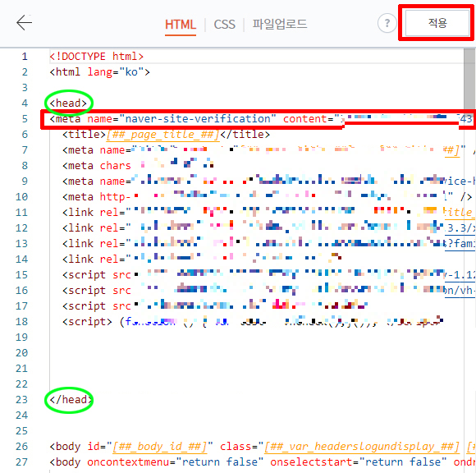476x473 pixels.
Task: Open the 파일업로드 tab
Action: tap(280, 24)
